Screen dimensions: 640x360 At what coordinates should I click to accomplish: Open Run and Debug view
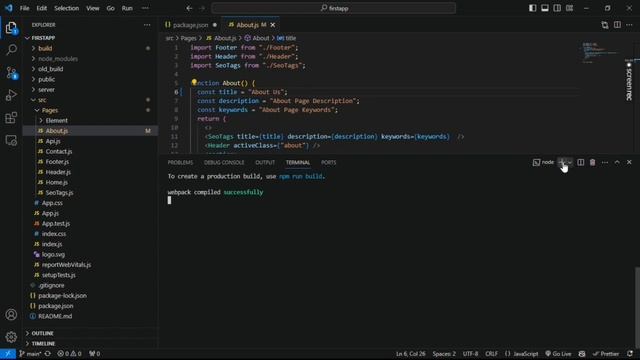tap(11, 95)
